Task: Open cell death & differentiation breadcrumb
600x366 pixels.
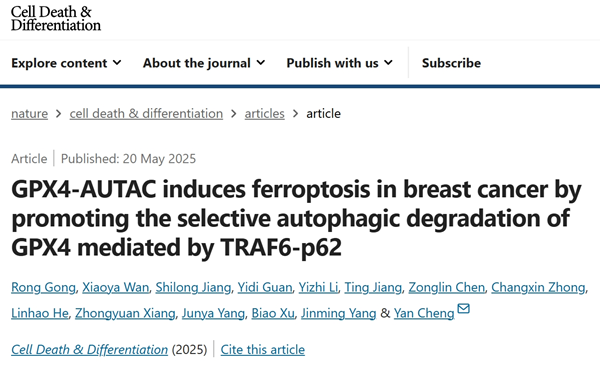Action: point(146,114)
